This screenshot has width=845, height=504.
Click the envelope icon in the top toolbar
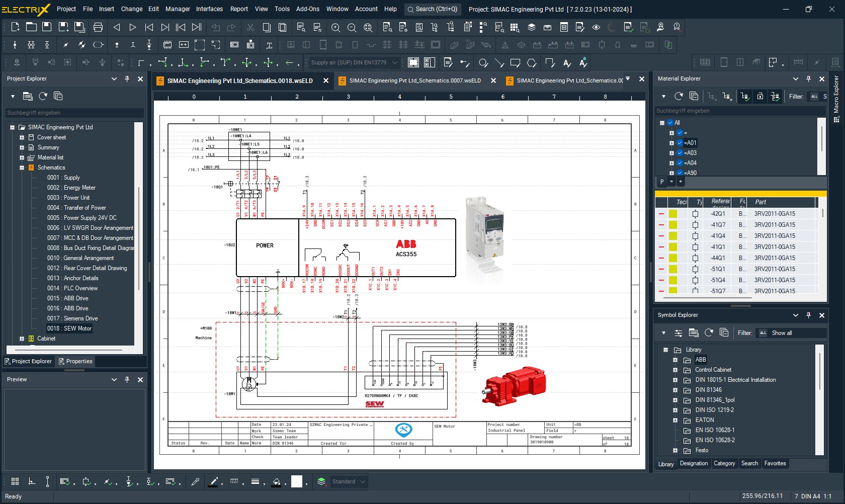547,27
